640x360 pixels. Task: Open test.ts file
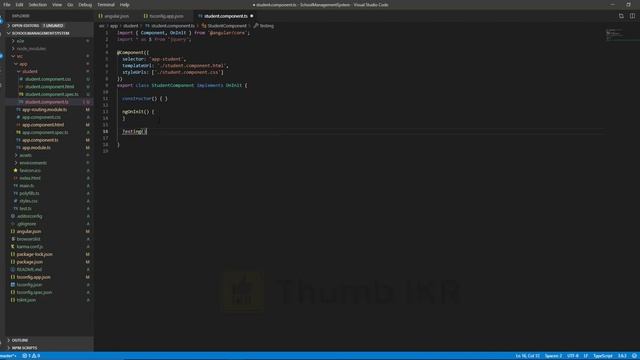25,209
